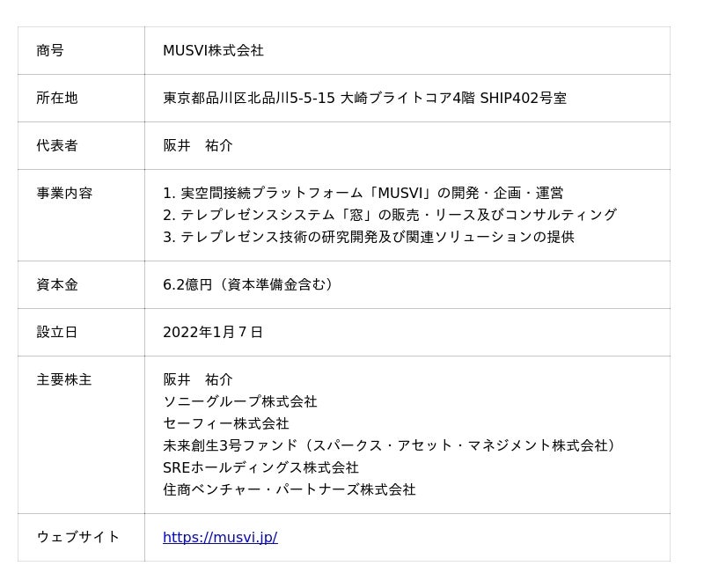
Task: Click the 事業内容 row label
Action: click(64, 193)
